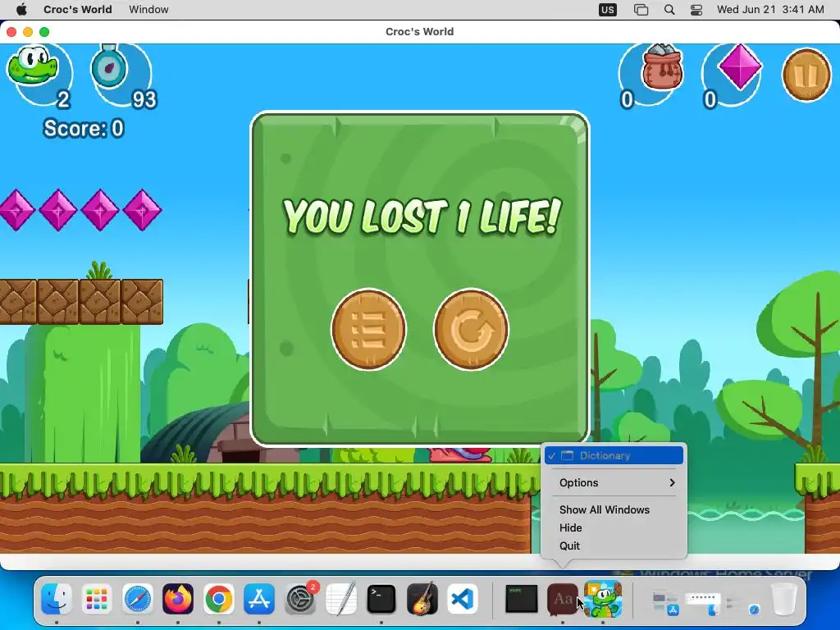The image size is (840, 630).
Task: Click the black terminal window dock icon
Action: click(521, 598)
